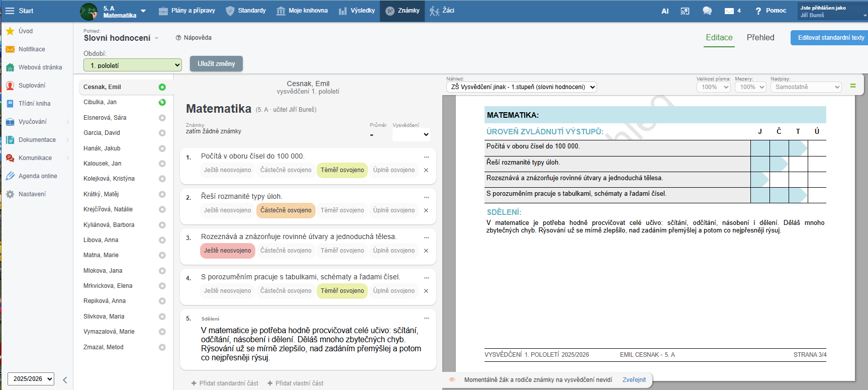Viewport: 868px width, 390px height.
Task: Open the school year 2025/2026 dropdown
Action: 31,379
